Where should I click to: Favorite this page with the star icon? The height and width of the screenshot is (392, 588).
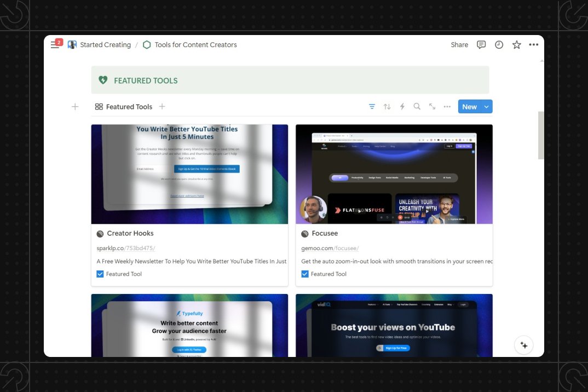point(516,45)
